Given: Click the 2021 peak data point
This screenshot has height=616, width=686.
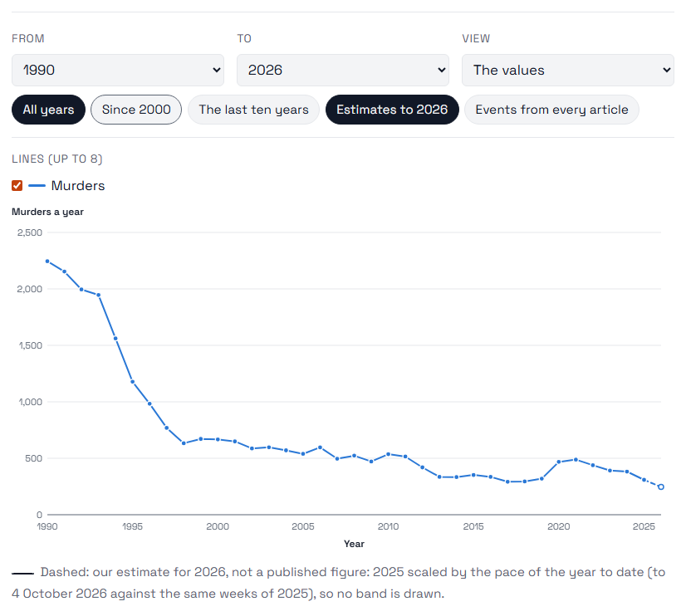Looking at the screenshot, I should (x=576, y=459).
